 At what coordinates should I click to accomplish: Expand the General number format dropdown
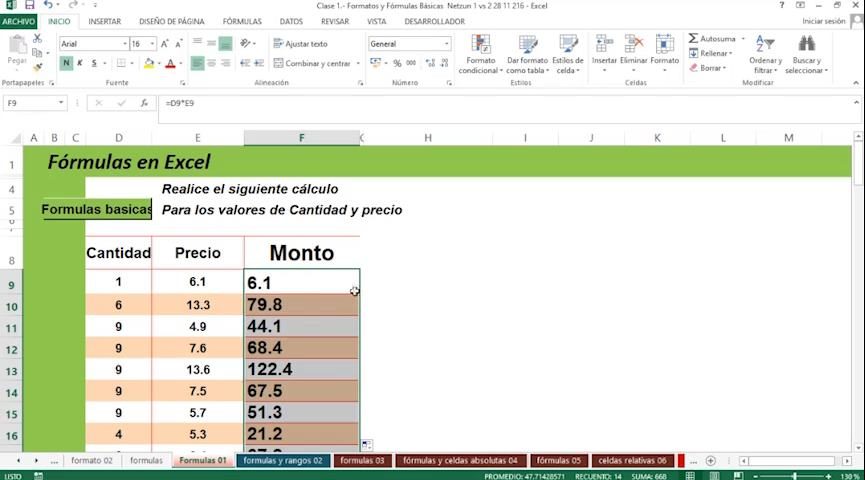pyautogui.click(x=446, y=44)
